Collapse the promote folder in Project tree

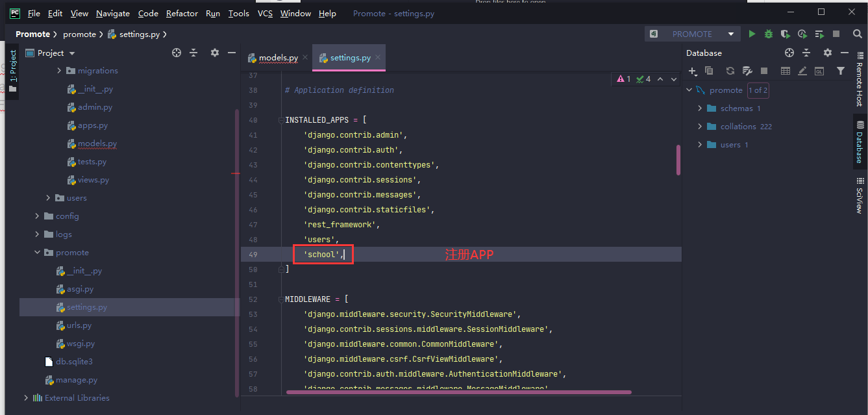click(x=37, y=253)
